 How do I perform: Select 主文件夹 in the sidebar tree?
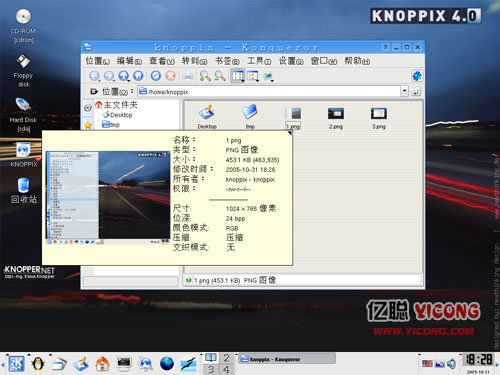[116, 105]
